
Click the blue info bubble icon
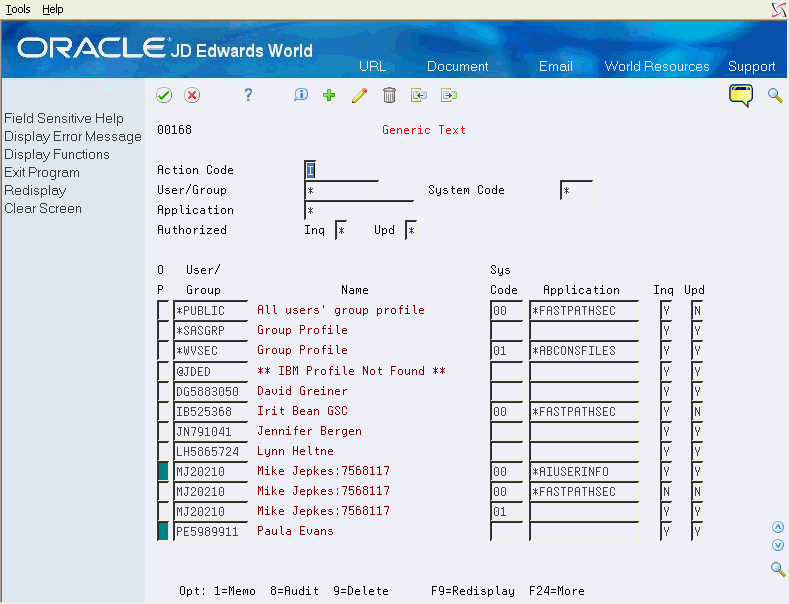tap(301, 95)
